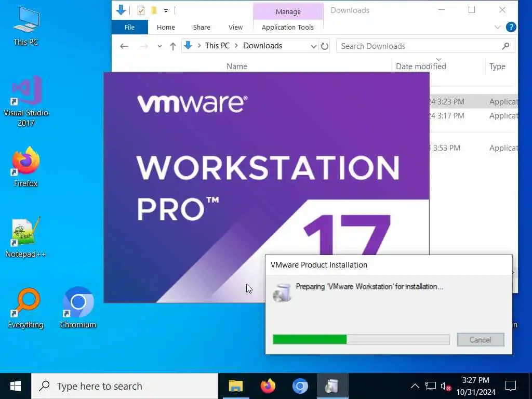Open Explorer Help question mark icon
This screenshot has width=532, height=399.
pos(511,27)
